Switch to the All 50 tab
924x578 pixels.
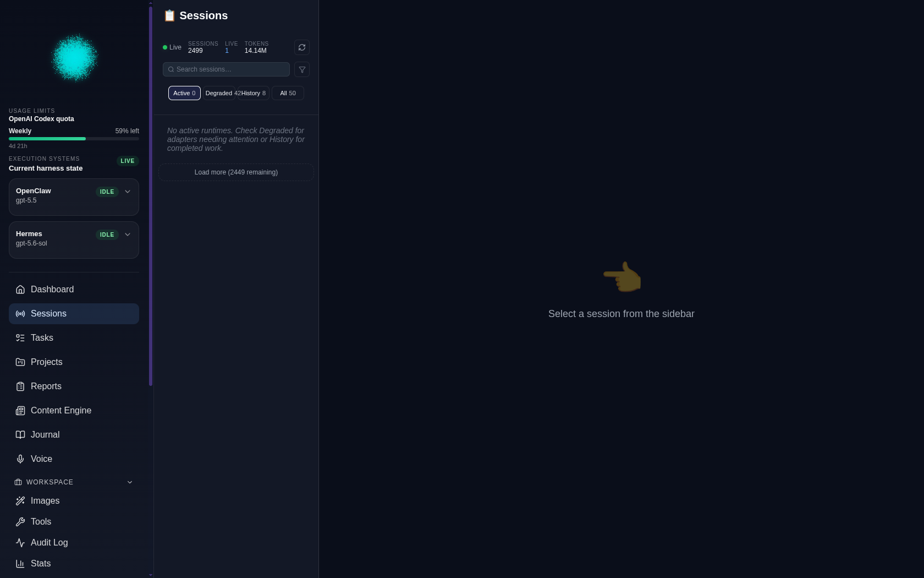pos(288,93)
